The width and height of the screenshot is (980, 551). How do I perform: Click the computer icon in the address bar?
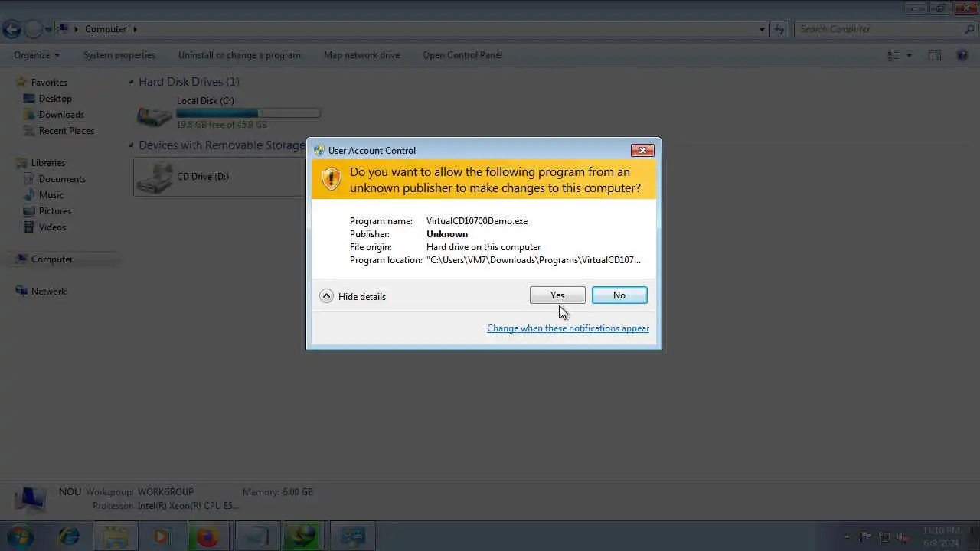click(64, 29)
